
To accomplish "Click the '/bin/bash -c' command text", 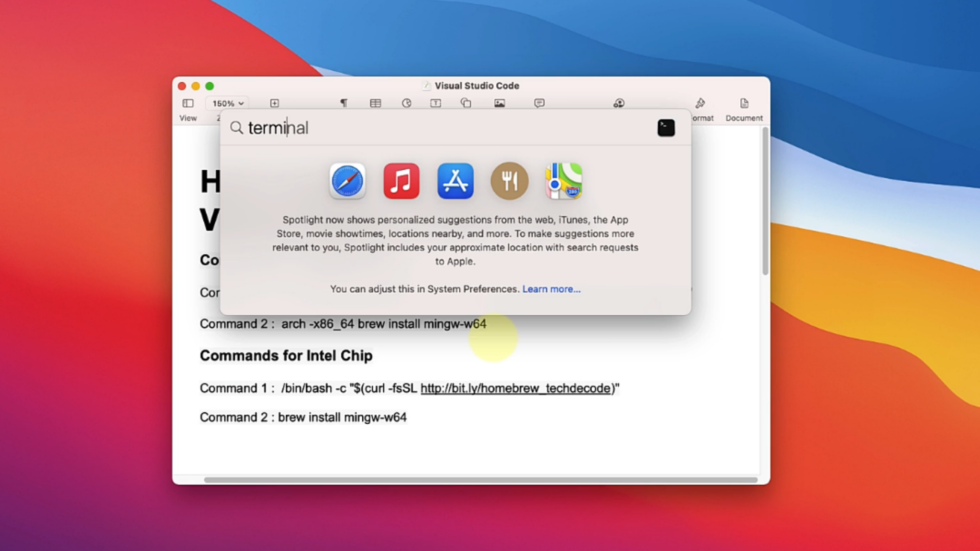I will pyautogui.click(x=313, y=388).
